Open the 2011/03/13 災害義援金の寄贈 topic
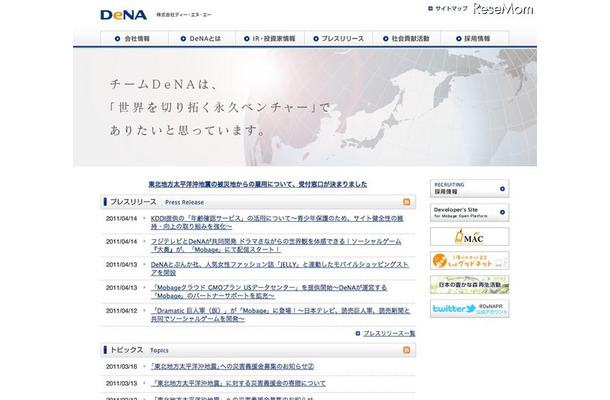The image size is (610, 400). (x=238, y=383)
